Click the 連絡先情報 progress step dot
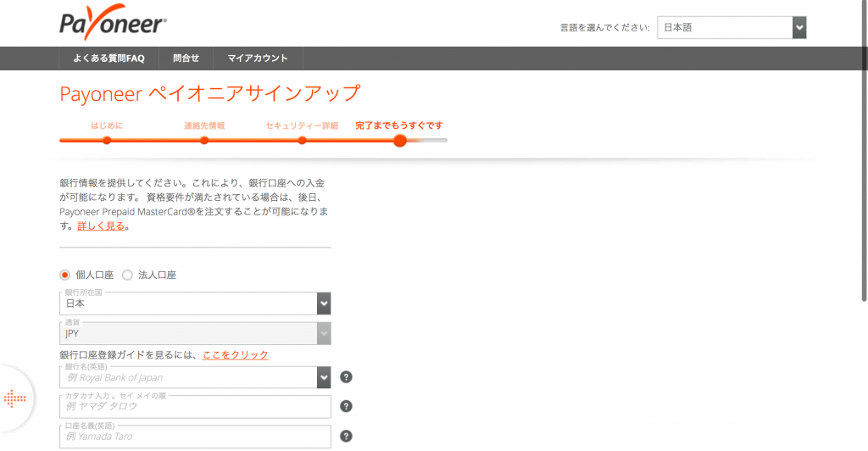 point(204,141)
